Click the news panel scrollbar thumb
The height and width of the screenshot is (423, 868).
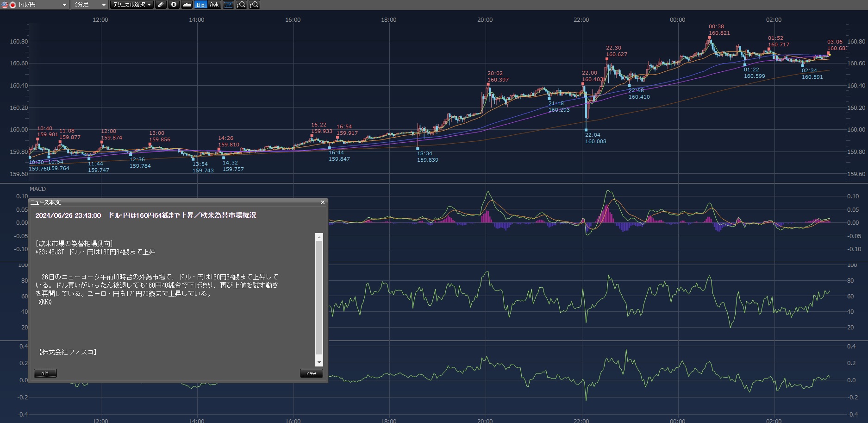[x=319, y=297]
